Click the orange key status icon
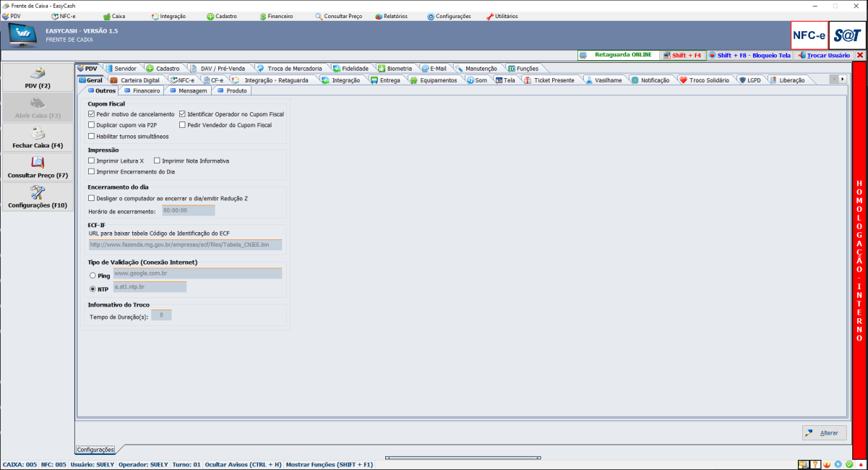 (x=815, y=464)
